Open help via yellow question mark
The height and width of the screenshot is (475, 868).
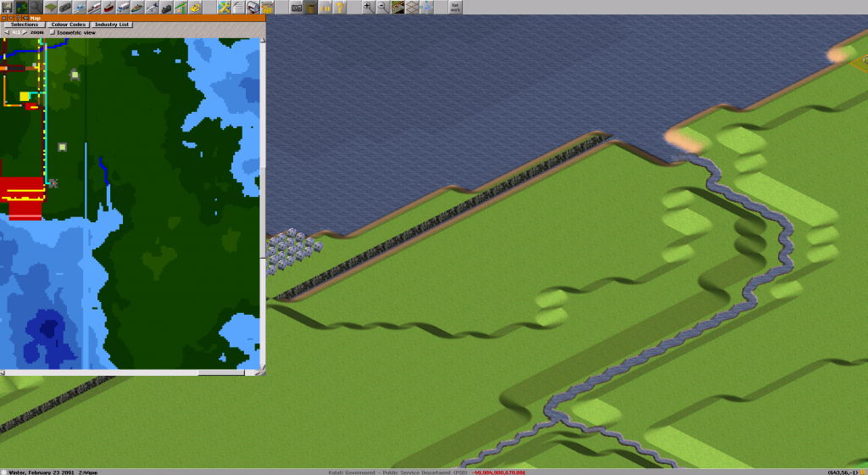339,7
